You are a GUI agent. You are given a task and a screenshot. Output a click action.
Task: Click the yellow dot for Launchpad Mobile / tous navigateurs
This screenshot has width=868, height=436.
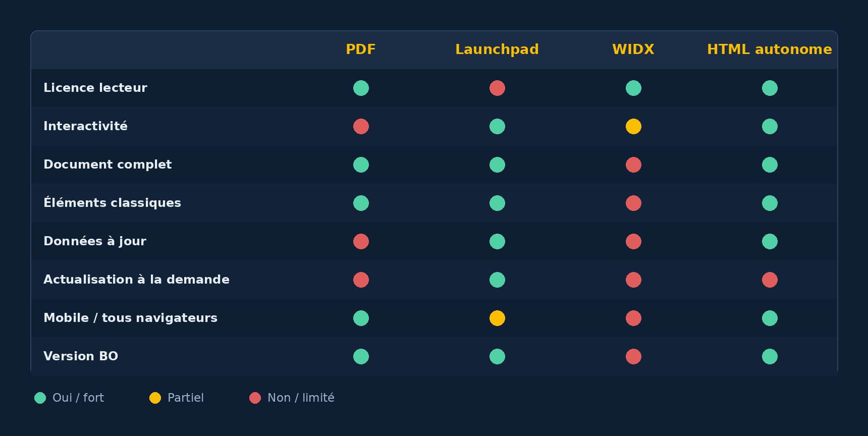point(497,318)
